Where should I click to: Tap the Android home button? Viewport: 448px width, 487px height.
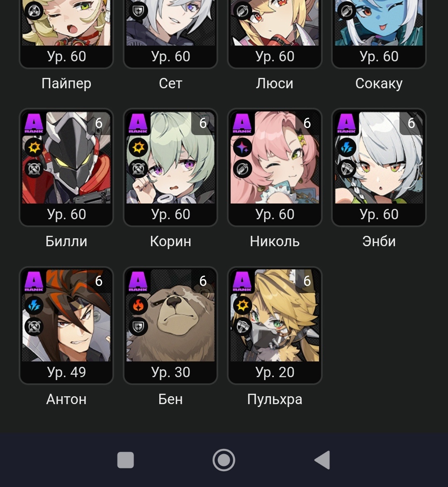tap(224, 460)
